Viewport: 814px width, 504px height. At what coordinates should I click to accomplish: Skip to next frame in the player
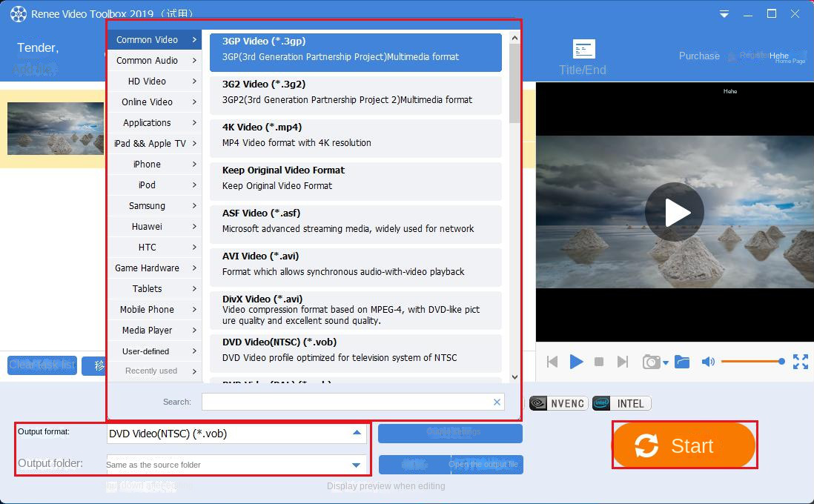click(x=623, y=362)
